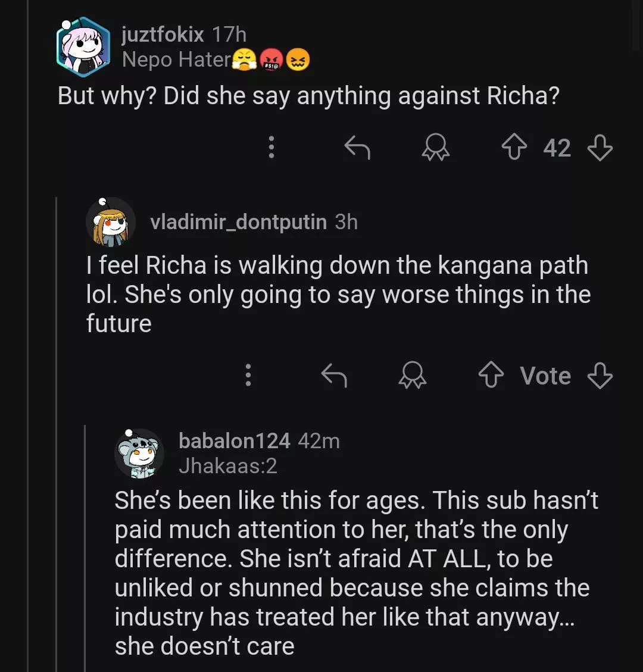
Task: Reply to vladimir_dontputin's comment
Action: tap(333, 376)
